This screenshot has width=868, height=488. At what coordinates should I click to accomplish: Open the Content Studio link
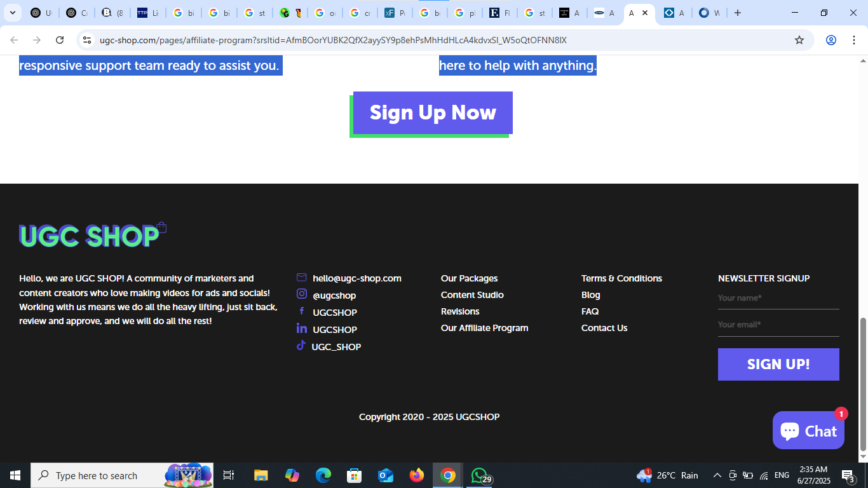click(472, 295)
